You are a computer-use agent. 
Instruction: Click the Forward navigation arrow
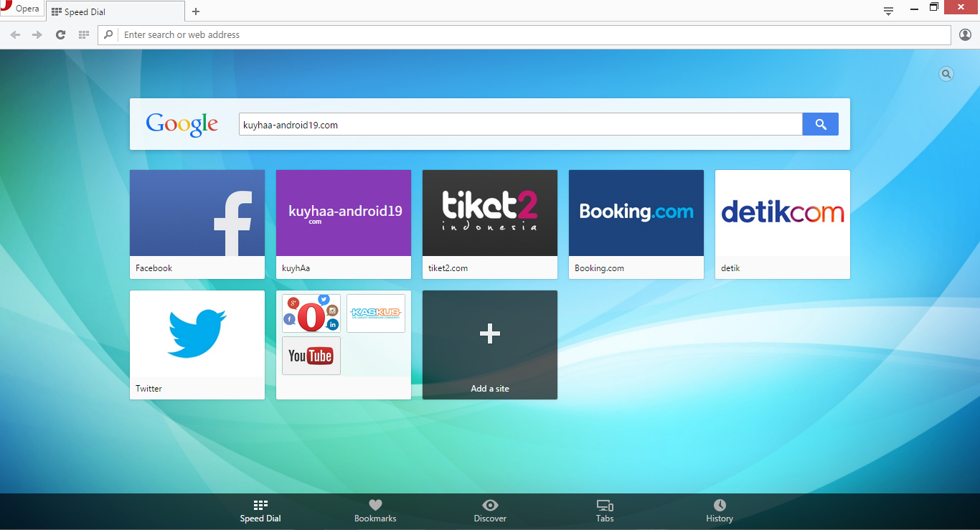[37, 34]
